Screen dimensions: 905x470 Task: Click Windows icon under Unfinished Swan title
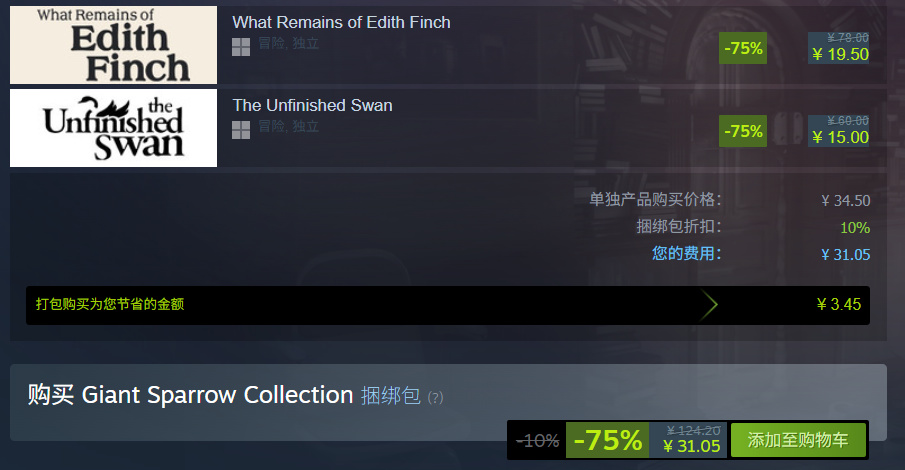click(x=241, y=130)
